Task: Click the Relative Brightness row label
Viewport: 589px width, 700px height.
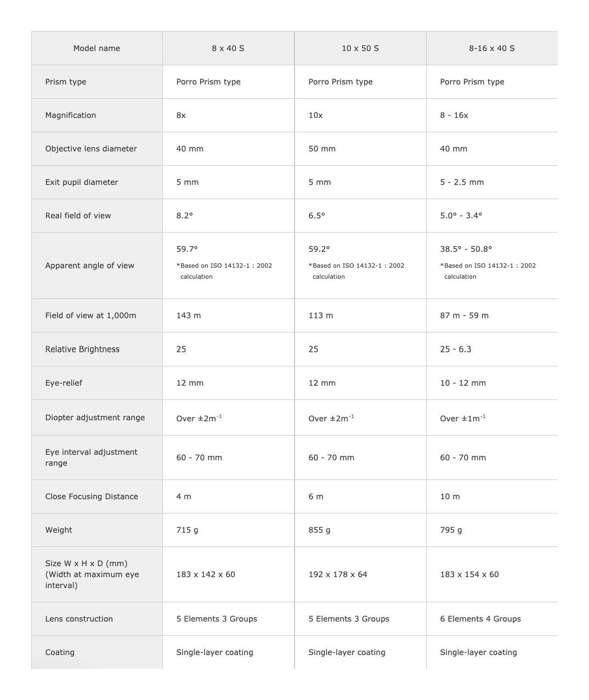Action: pyautogui.click(x=82, y=349)
